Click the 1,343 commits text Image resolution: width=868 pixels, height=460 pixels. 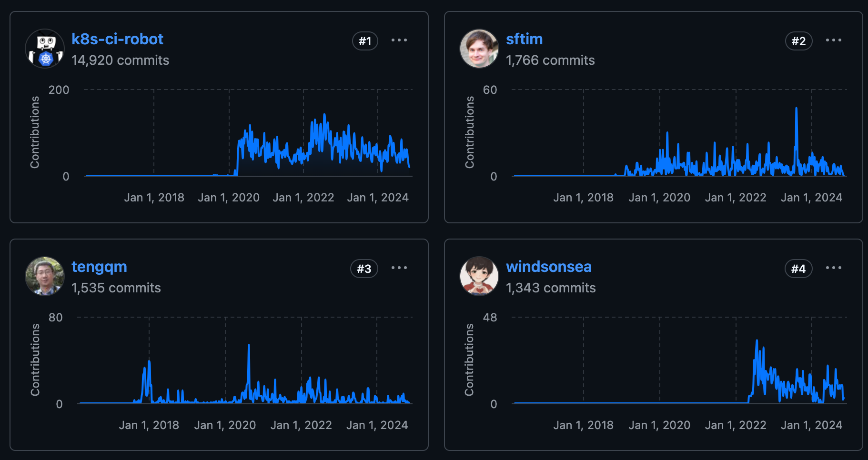(550, 288)
